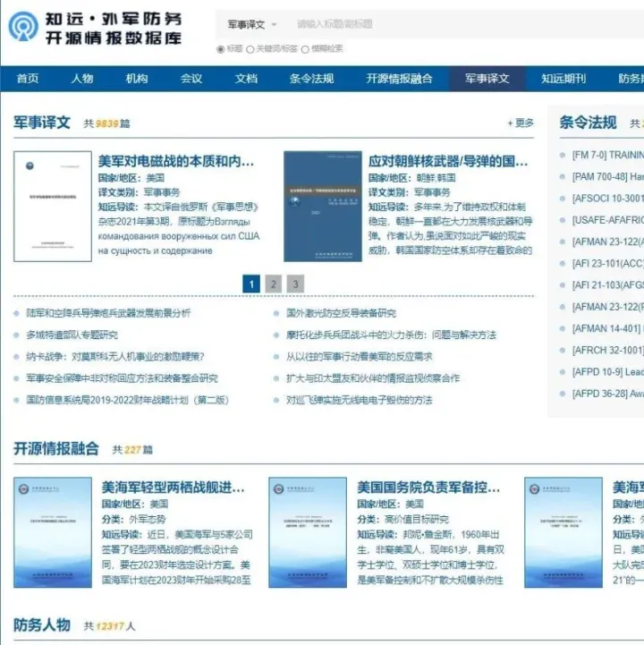Open the 会议 nav tab

pyautogui.click(x=191, y=79)
